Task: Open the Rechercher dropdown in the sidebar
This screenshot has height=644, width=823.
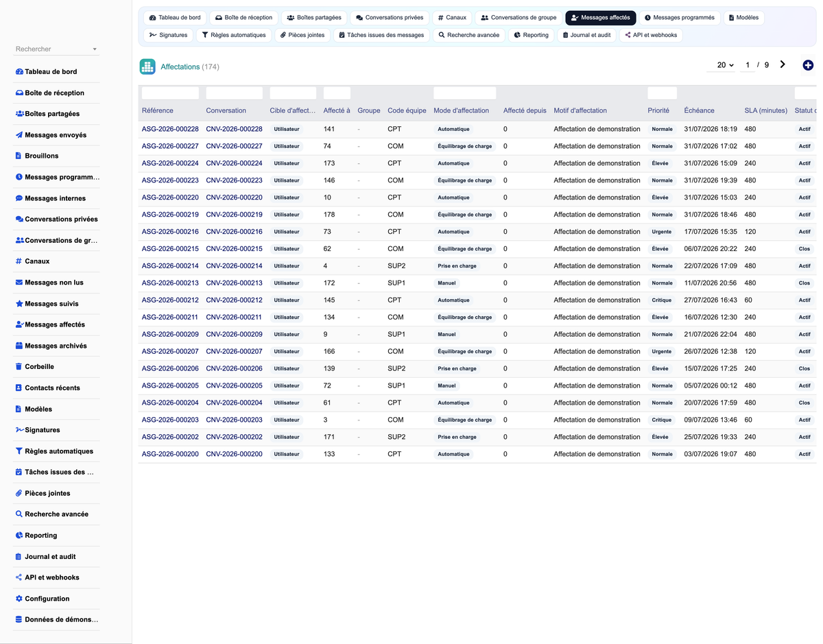Action: pyautogui.click(x=57, y=49)
